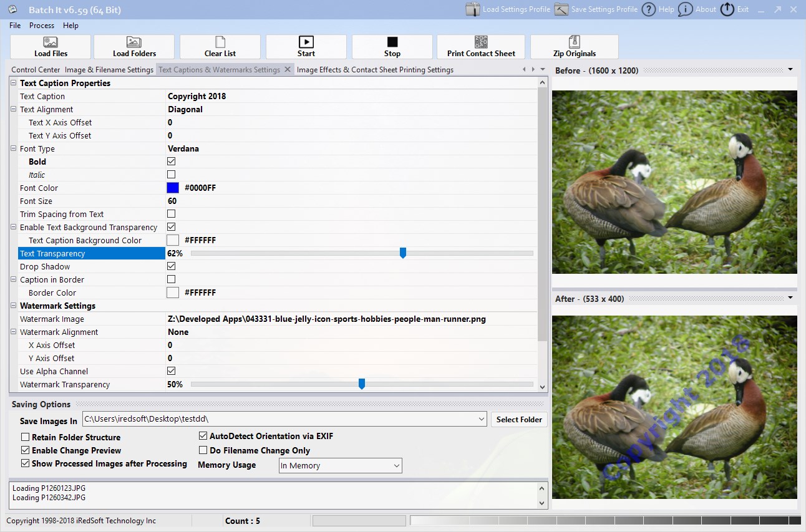Open the Memory Usage dropdown

(340, 465)
